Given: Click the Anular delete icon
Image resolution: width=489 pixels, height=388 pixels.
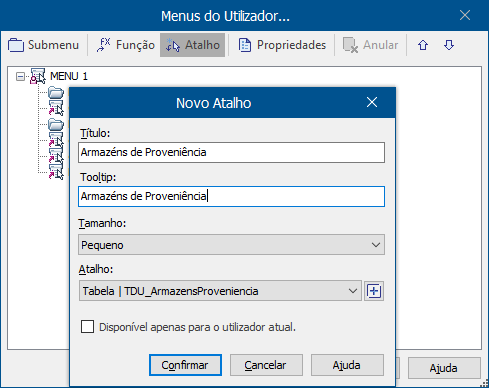Looking at the screenshot, I should (x=350, y=45).
